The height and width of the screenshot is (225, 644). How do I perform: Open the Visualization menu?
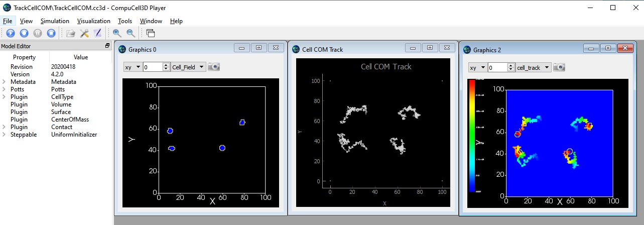pos(93,21)
